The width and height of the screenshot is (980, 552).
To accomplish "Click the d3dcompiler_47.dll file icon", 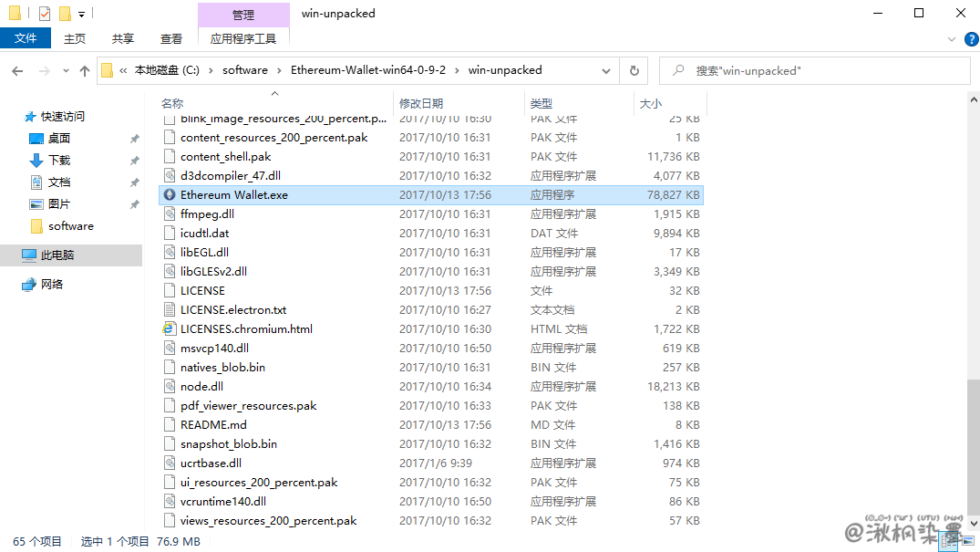I will [169, 176].
